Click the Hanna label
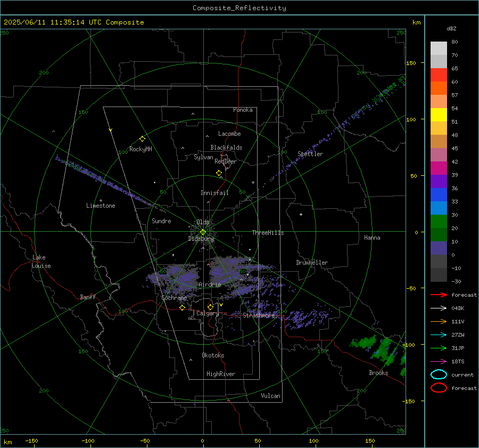Screen dimensions: 479x448 click(372, 238)
